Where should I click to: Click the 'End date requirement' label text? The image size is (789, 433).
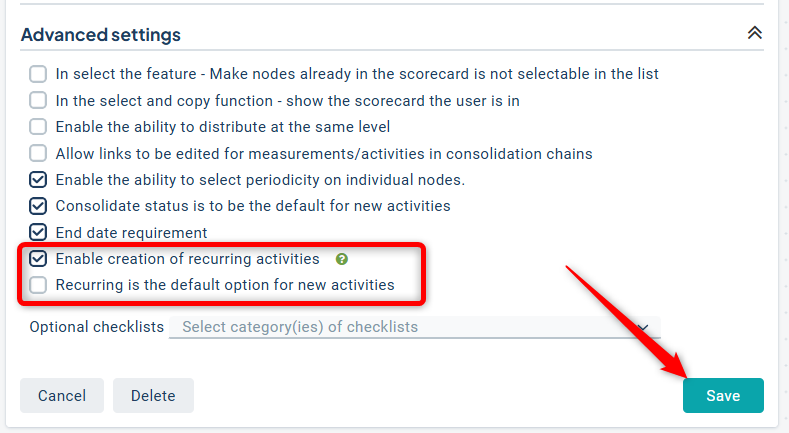[x=131, y=233]
